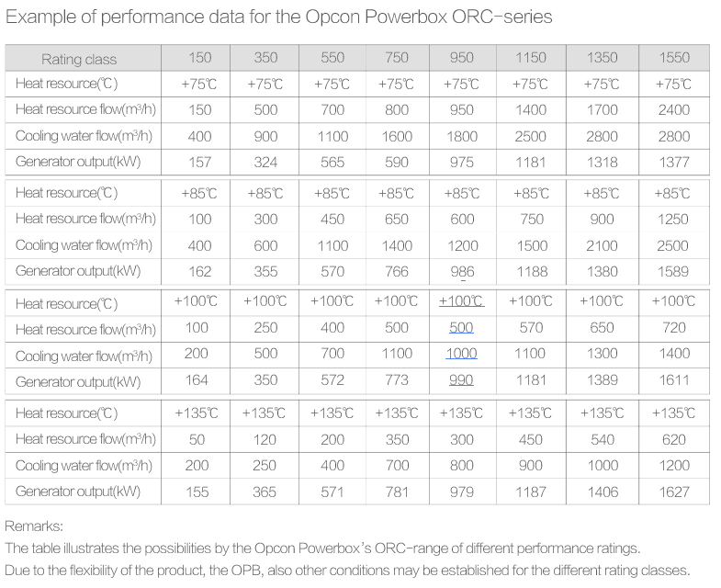
Task: Click the underlined +100℃ heat resource link
Action: click(x=462, y=301)
